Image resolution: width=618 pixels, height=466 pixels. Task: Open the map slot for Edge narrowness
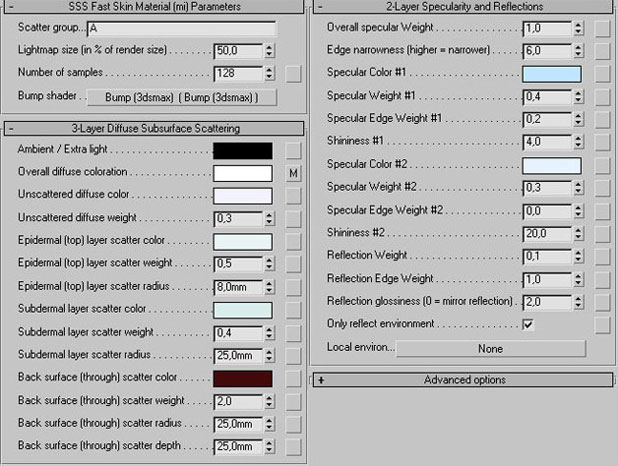coord(602,51)
